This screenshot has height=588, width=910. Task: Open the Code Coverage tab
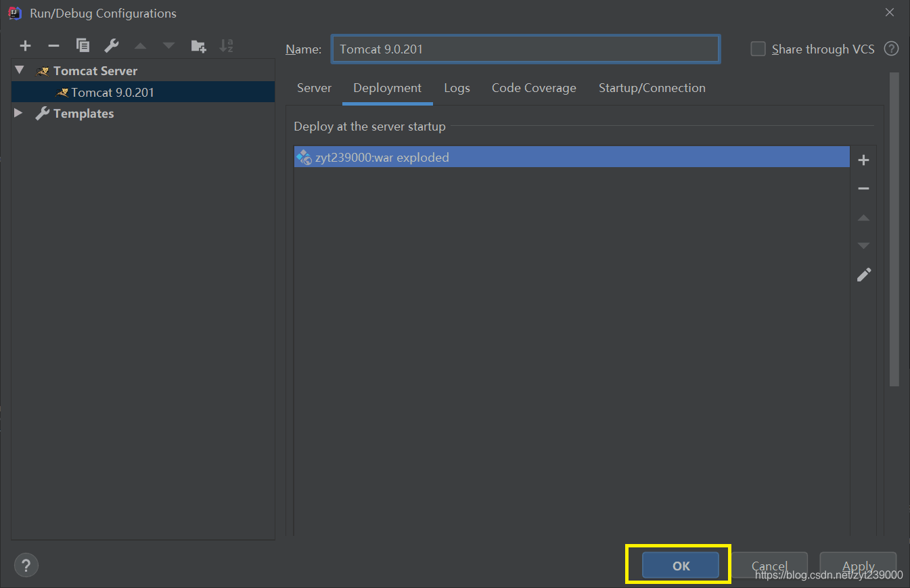click(x=534, y=88)
